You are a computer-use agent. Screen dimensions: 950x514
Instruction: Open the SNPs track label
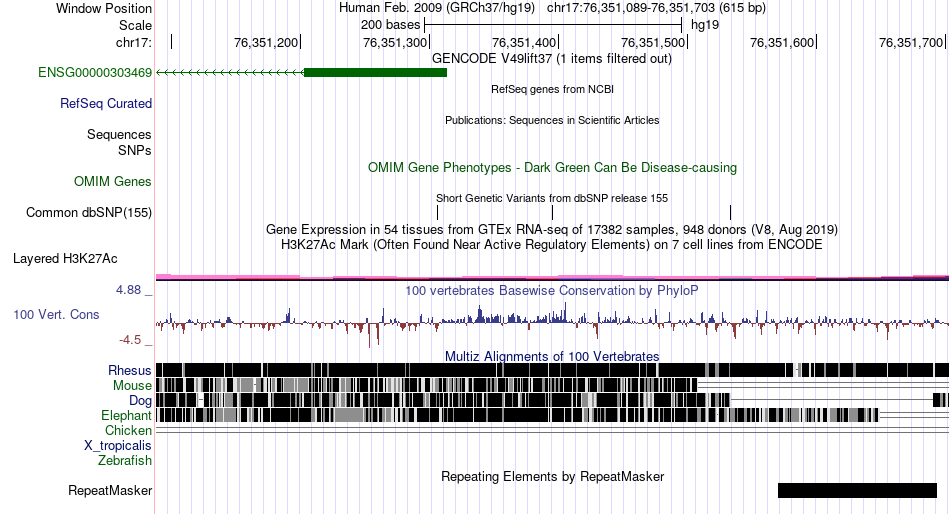[x=135, y=150]
